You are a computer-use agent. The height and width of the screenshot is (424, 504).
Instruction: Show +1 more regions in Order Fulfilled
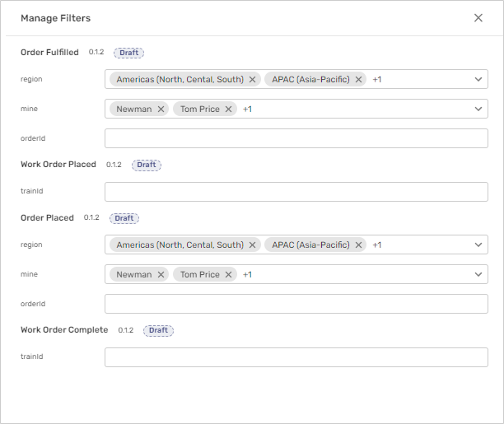[377, 80]
